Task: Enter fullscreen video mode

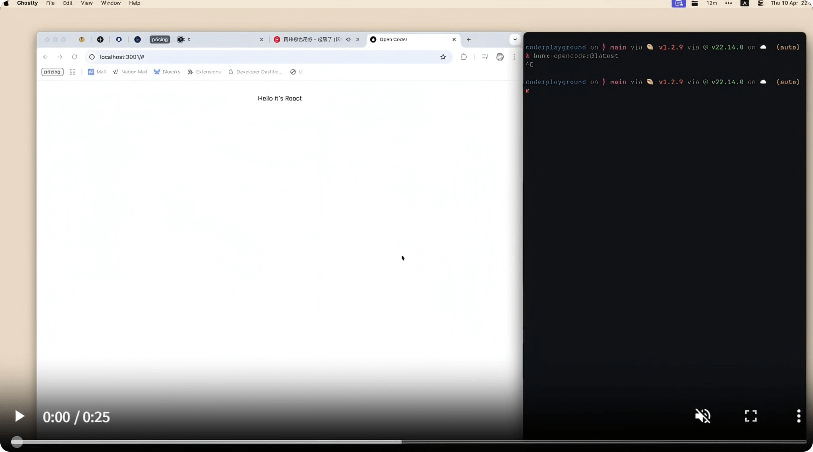Action: tap(750, 416)
